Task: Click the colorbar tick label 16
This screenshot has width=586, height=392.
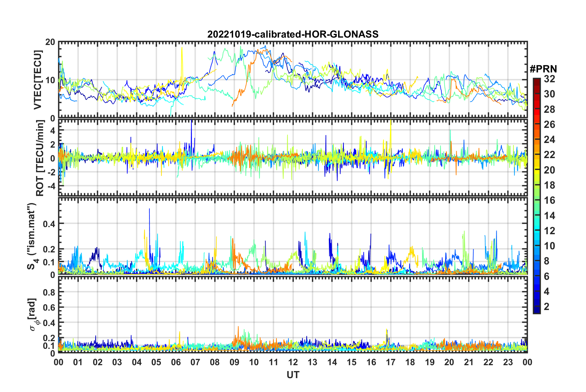Action: [x=549, y=200]
